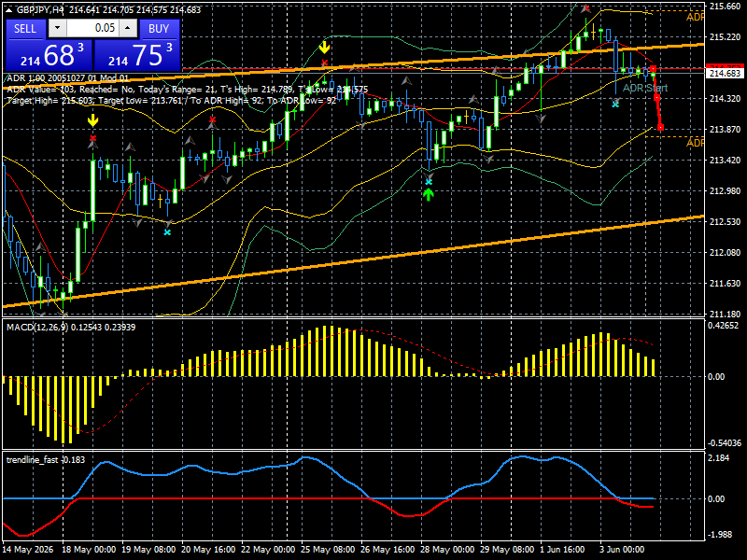The height and width of the screenshot is (560, 747).
Task: Select the cyan cross marker near 19 May 08:00 low
Action: [x=167, y=232]
